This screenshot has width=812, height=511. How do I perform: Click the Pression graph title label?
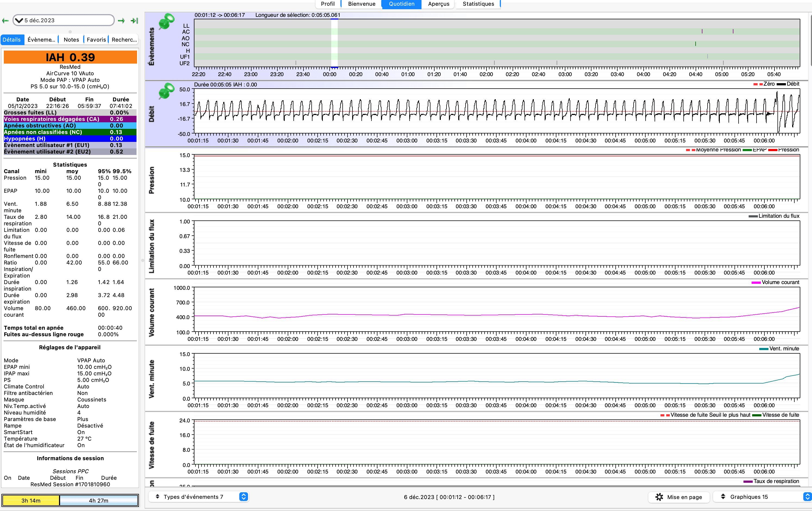tap(151, 180)
